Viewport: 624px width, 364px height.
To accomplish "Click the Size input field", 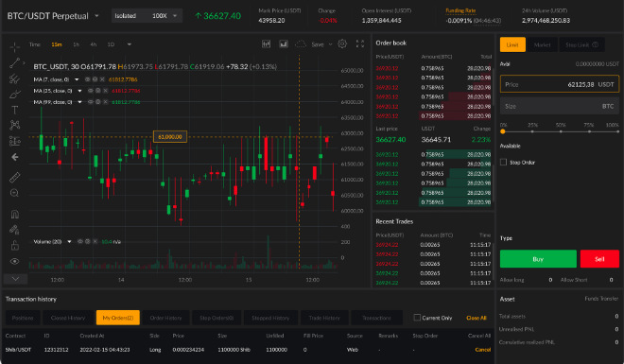I will coord(560,106).
